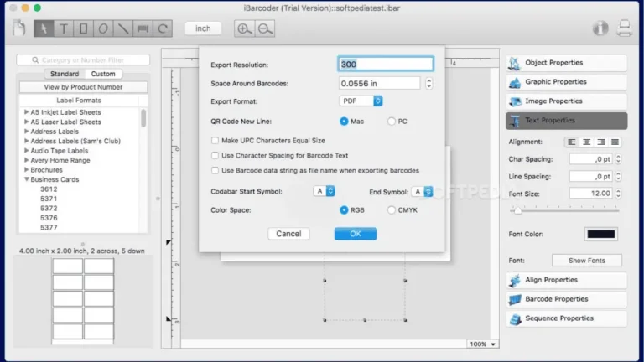Select the Rotate tool
644x362 pixels.
(163, 28)
